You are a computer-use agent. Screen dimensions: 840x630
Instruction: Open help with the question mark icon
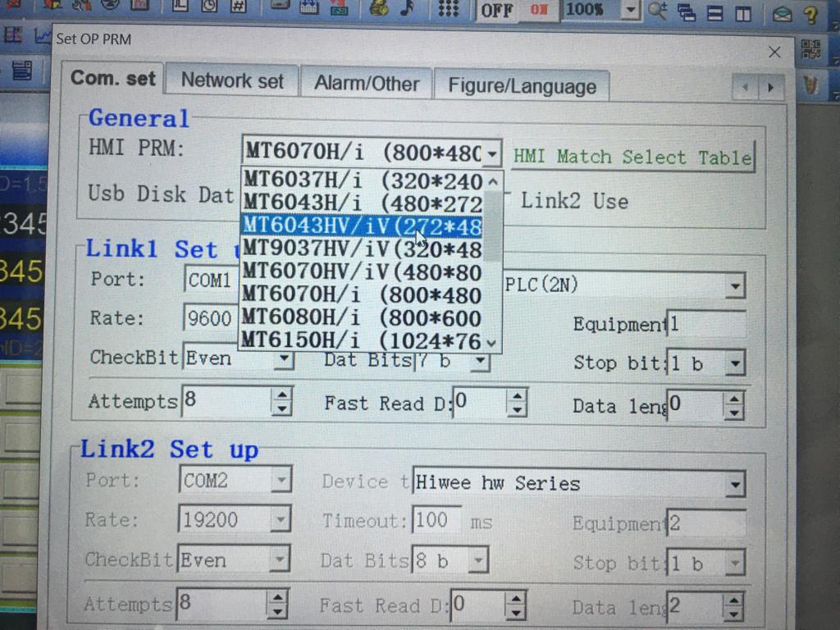point(812,15)
